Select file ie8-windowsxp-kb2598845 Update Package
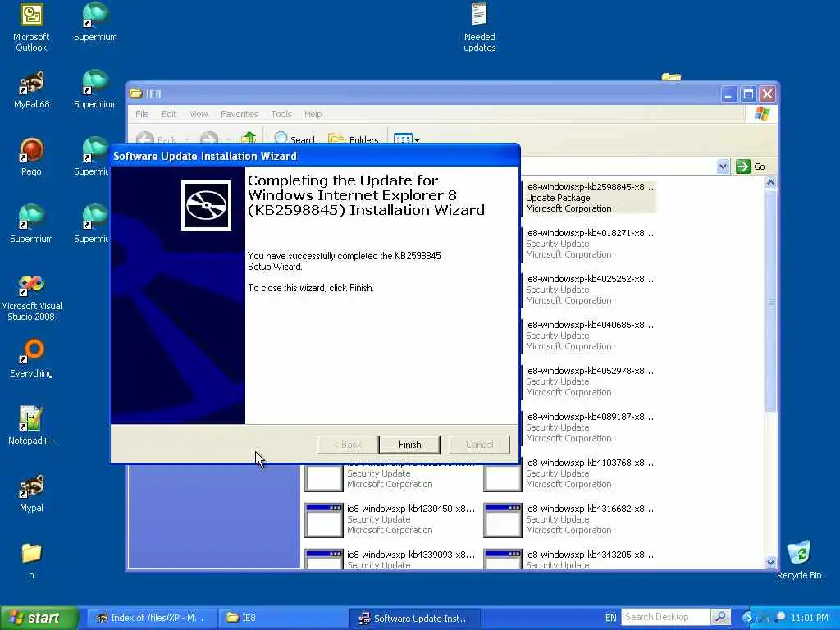This screenshot has height=630, width=840. (589, 198)
